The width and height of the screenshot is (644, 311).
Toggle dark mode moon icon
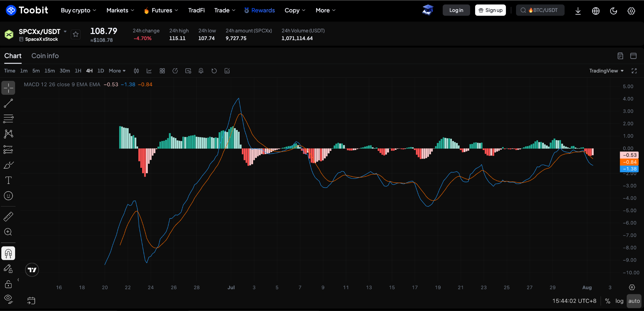pos(613,11)
